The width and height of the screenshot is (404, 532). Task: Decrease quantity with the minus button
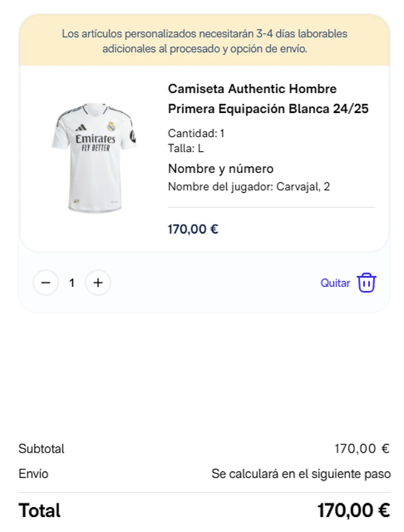[x=46, y=283]
